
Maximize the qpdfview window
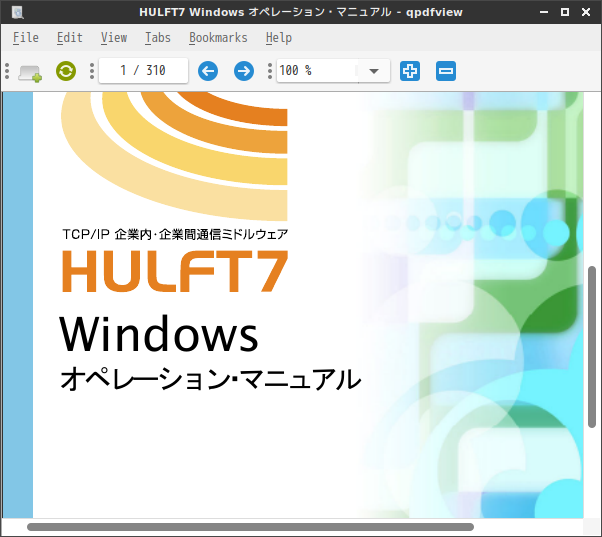(x=565, y=12)
